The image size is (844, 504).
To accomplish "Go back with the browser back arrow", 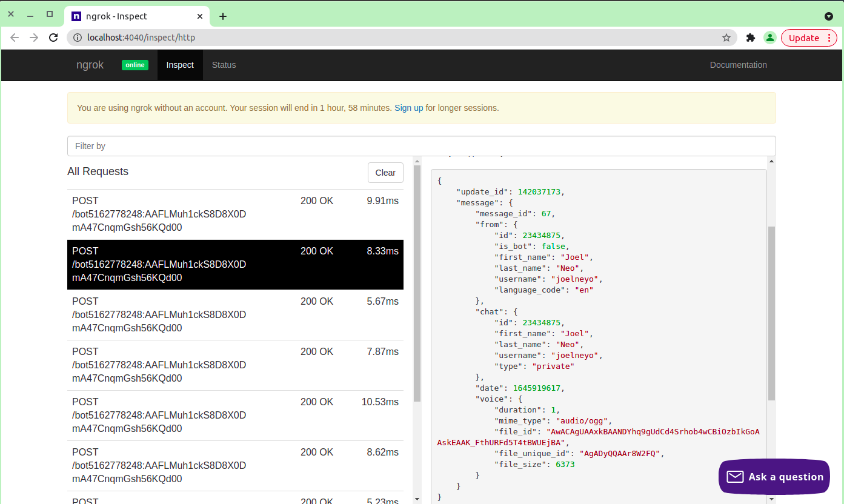I will pos(15,38).
